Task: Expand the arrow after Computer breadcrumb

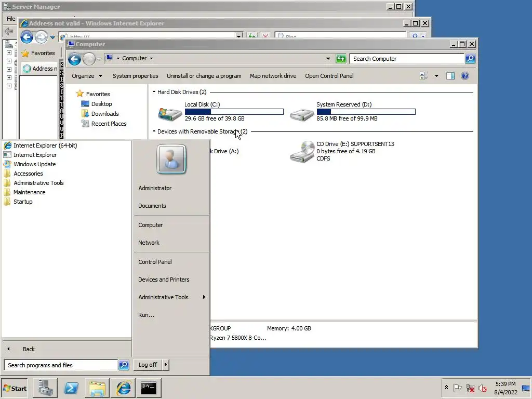Action: point(151,58)
